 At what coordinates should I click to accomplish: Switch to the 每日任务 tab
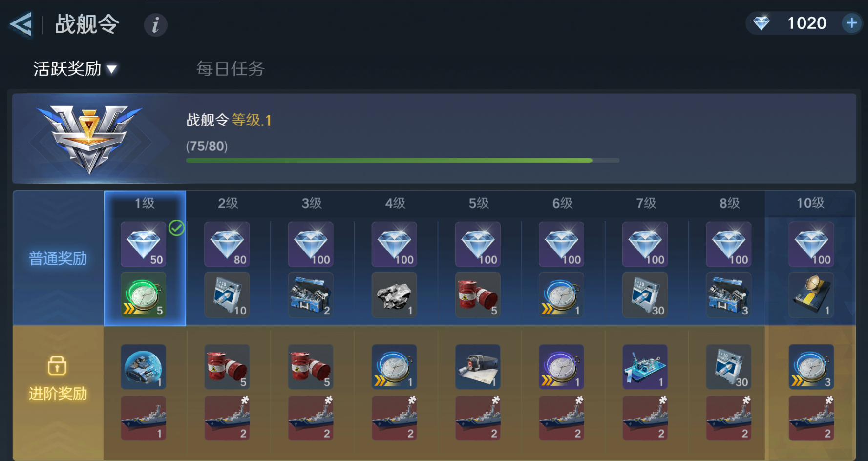(x=230, y=69)
